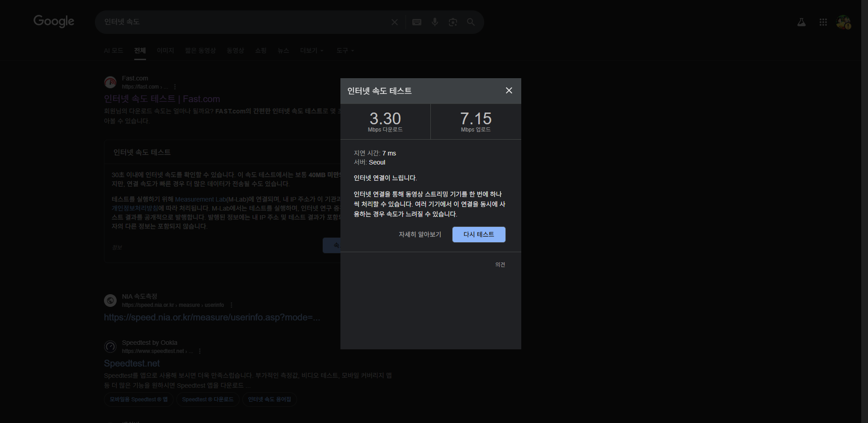Screen dimensions: 868x423
Task: Expand the 더보기 more dropdown
Action: [311, 51]
